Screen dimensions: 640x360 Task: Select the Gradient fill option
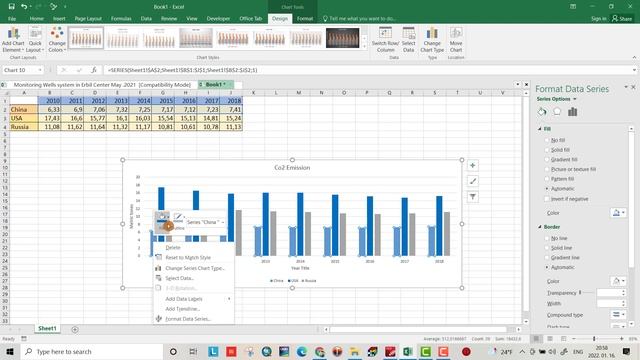pos(547,160)
